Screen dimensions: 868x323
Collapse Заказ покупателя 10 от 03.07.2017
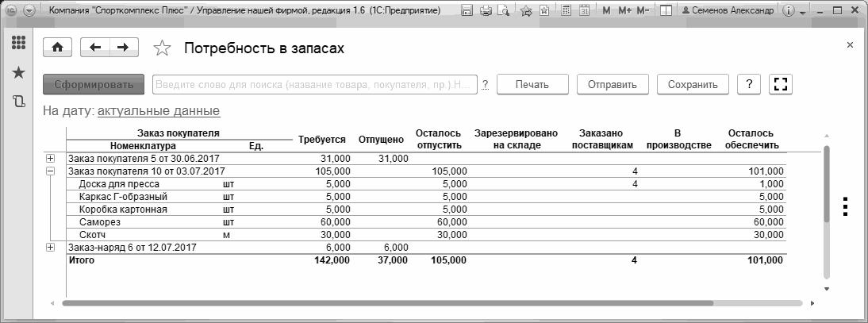(50, 171)
